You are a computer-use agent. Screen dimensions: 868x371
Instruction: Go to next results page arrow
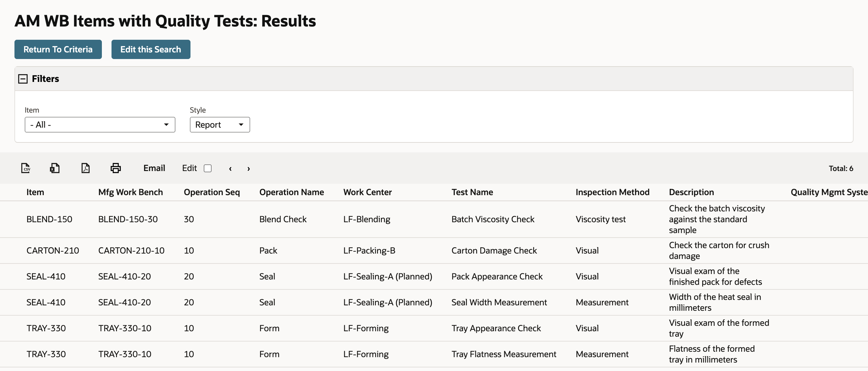coord(249,168)
